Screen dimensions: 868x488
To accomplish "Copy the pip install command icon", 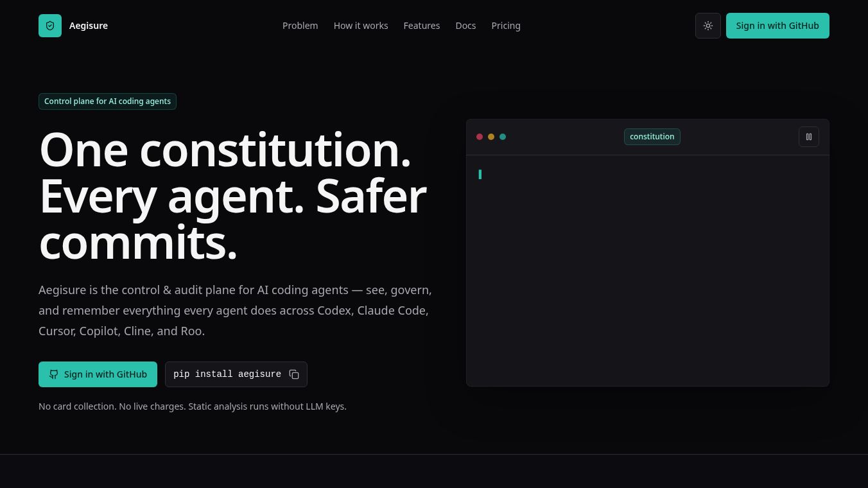I will [294, 374].
